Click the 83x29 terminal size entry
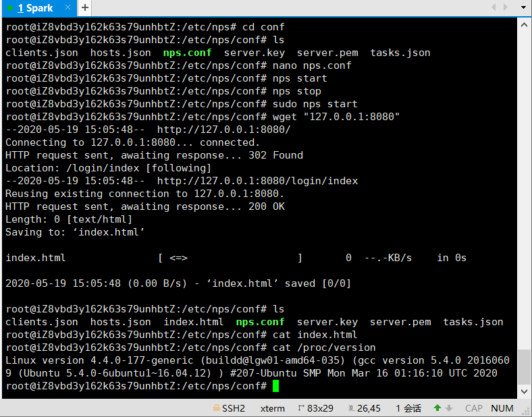 [320, 408]
